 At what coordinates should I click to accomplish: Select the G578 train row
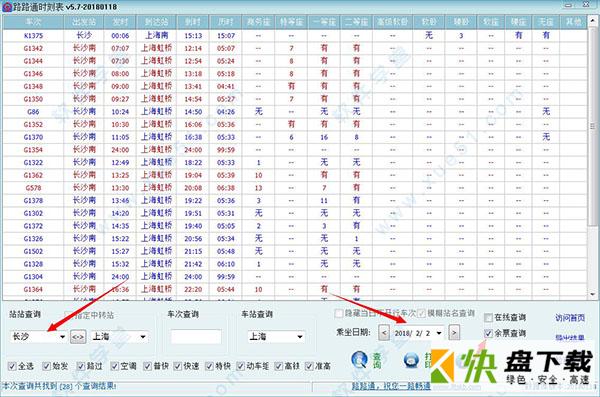[x=295, y=188]
